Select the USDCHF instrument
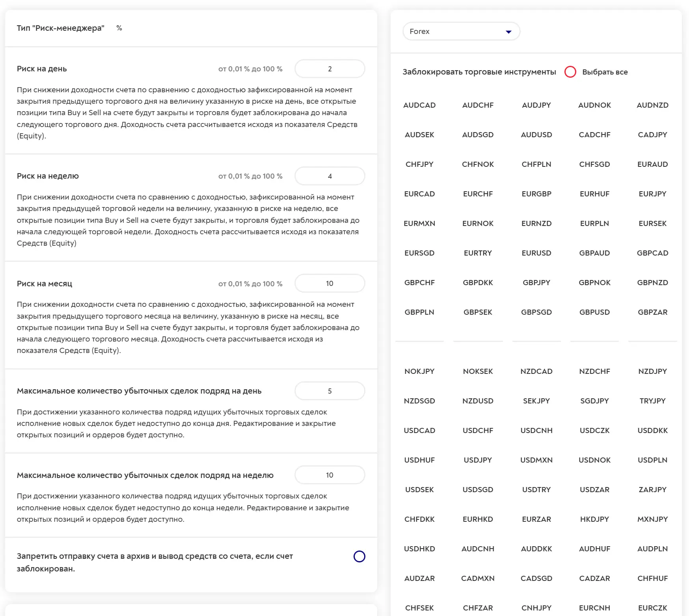689x616 pixels. 478,430
